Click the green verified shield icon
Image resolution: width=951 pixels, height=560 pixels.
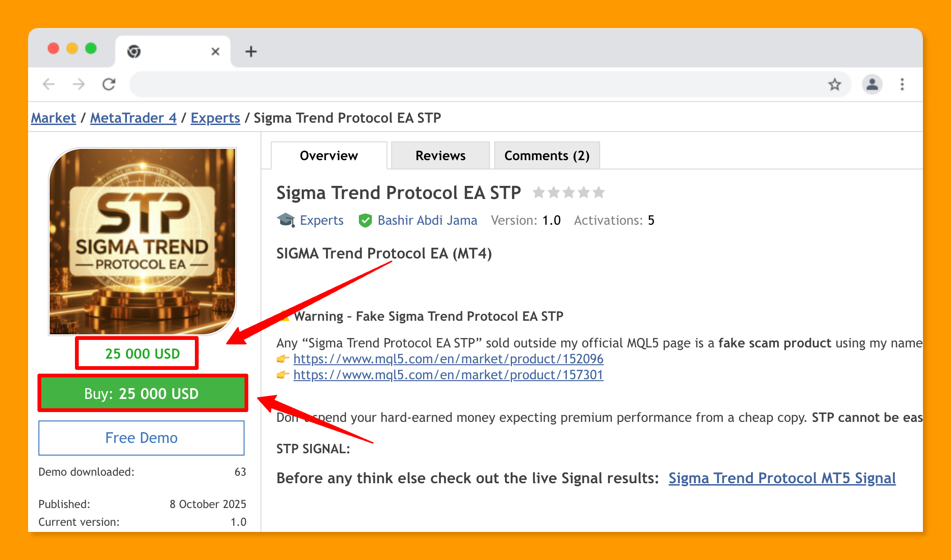point(365,220)
